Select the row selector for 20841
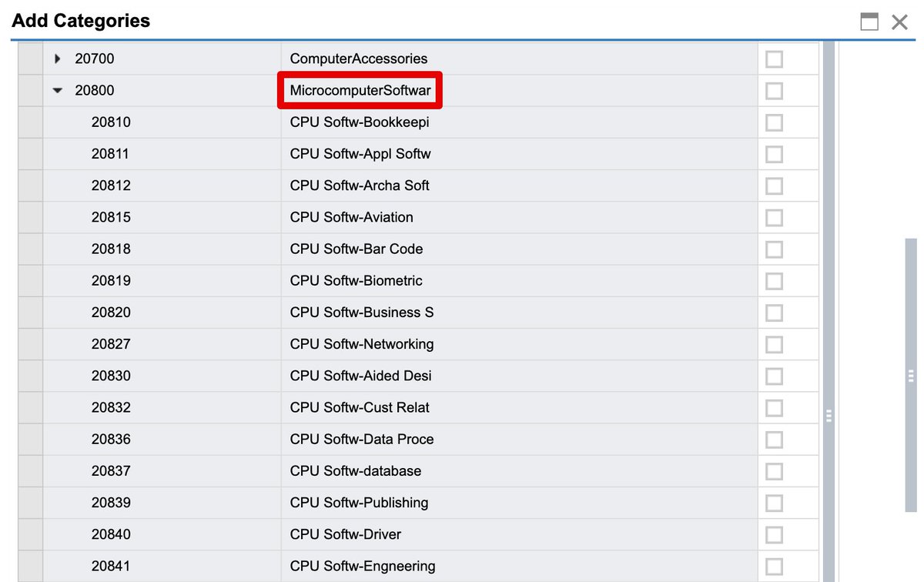 click(x=31, y=566)
